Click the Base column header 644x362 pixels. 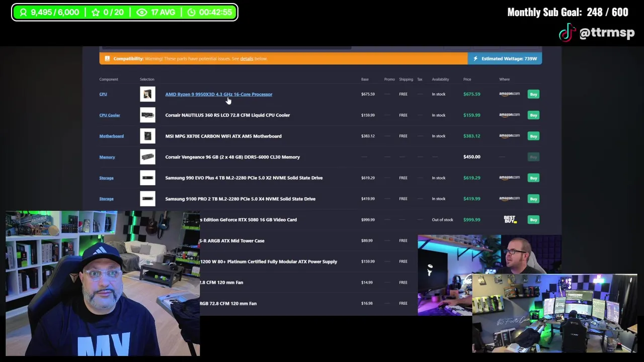click(365, 79)
